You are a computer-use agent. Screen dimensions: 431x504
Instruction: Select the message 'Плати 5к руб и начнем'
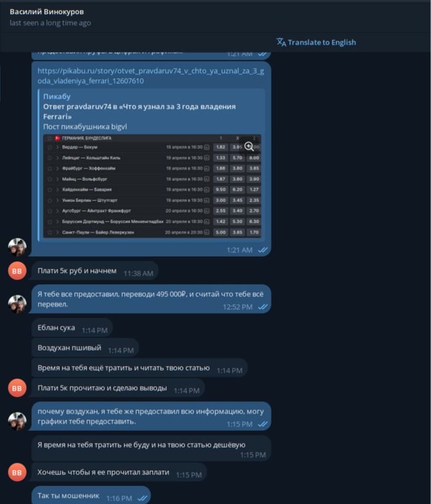pyautogui.click(x=95, y=271)
